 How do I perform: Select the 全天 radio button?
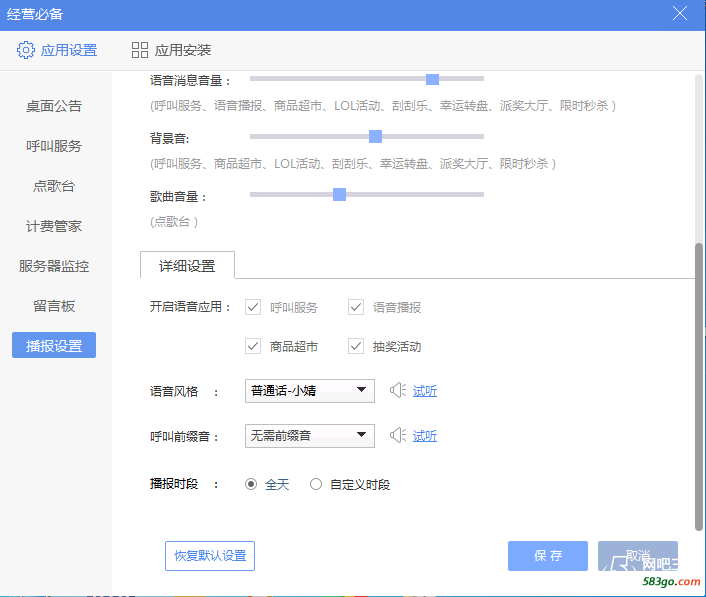(x=252, y=484)
